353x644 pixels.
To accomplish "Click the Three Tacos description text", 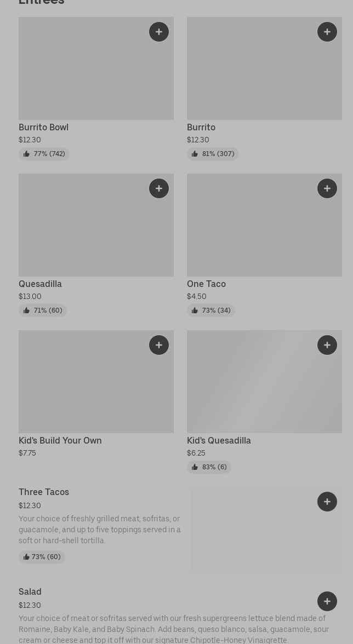I will click(100, 530).
